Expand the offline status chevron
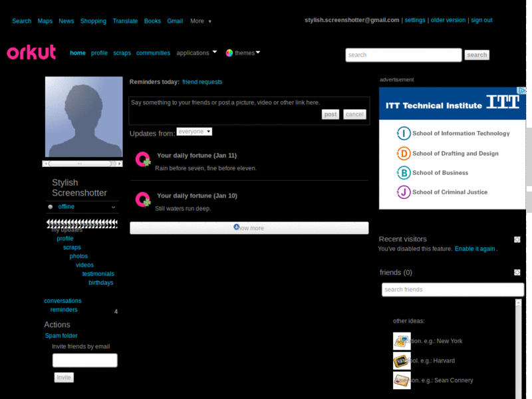 pyautogui.click(x=113, y=207)
